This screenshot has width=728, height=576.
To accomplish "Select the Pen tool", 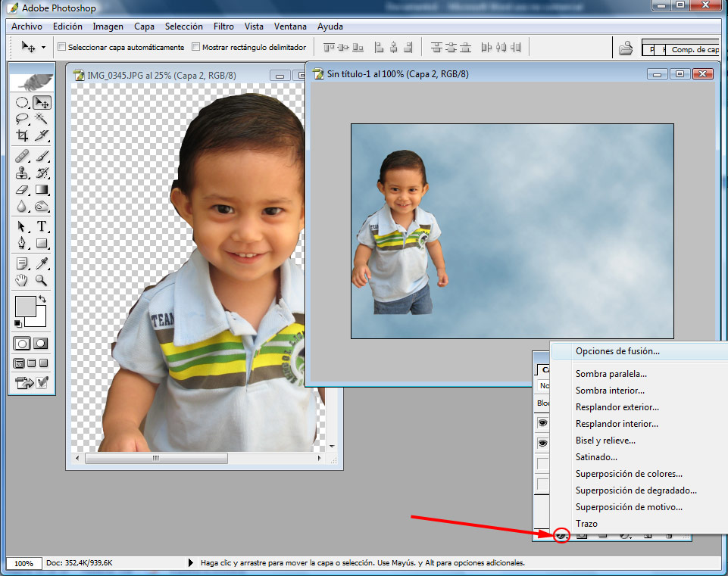I will tap(22, 243).
